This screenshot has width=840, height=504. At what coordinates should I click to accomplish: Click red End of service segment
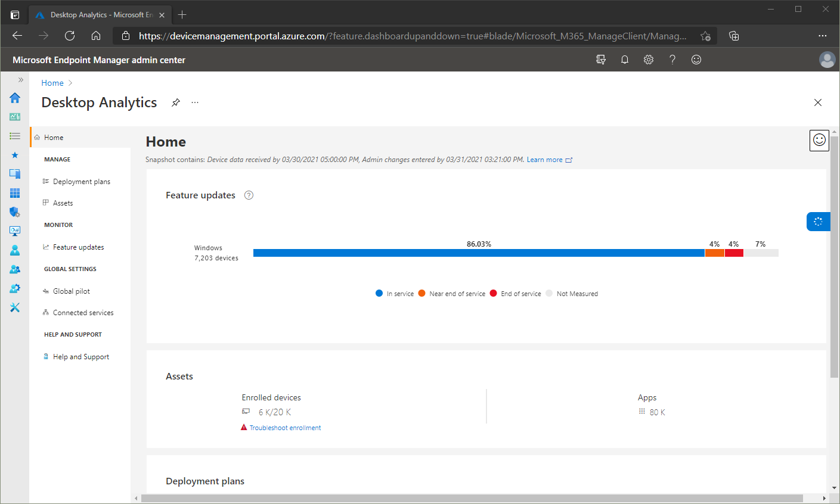(x=734, y=253)
